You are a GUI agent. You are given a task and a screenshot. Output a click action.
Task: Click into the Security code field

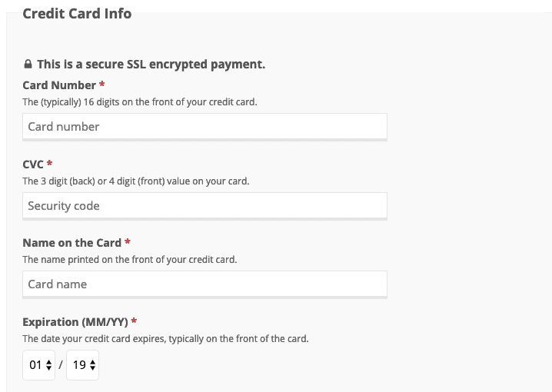pyautogui.click(x=205, y=205)
